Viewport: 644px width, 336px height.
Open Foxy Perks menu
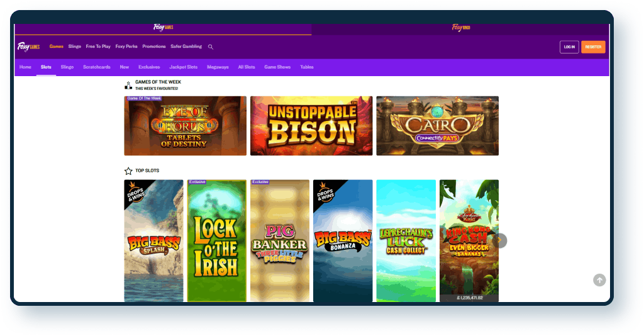point(126,47)
